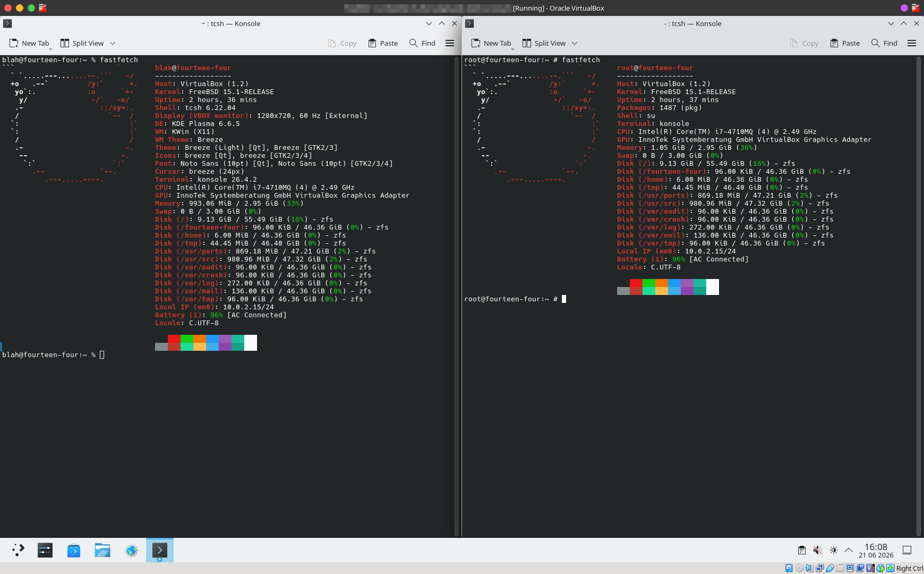
Task: Click the Konsole taskbar entry
Action: [160, 550]
